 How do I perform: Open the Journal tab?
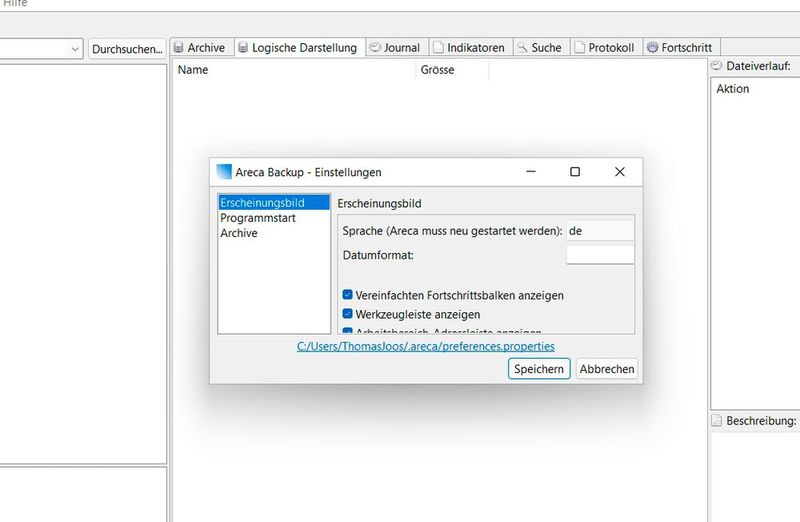[397, 47]
